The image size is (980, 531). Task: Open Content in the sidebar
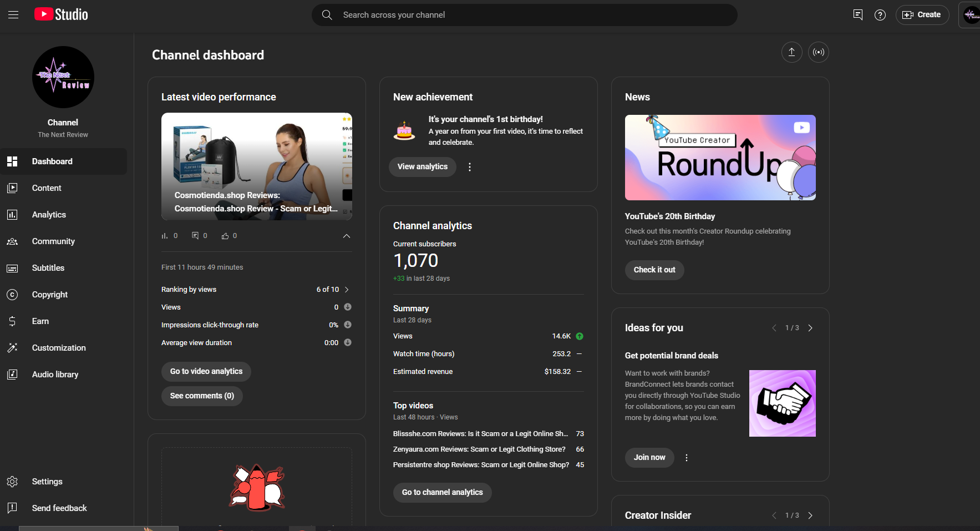[64, 188]
